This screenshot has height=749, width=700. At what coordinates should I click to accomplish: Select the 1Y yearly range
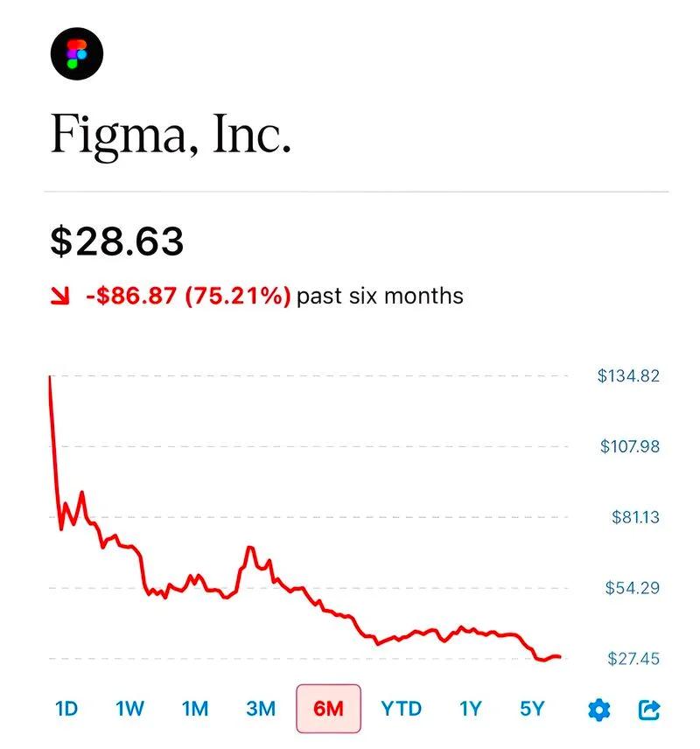coord(469,707)
